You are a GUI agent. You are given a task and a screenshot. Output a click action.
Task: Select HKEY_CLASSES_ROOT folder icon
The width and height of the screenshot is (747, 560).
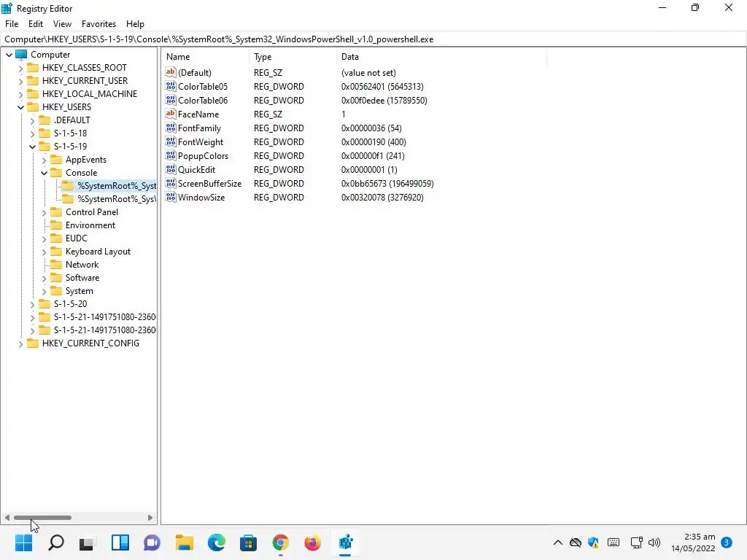click(x=32, y=67)
